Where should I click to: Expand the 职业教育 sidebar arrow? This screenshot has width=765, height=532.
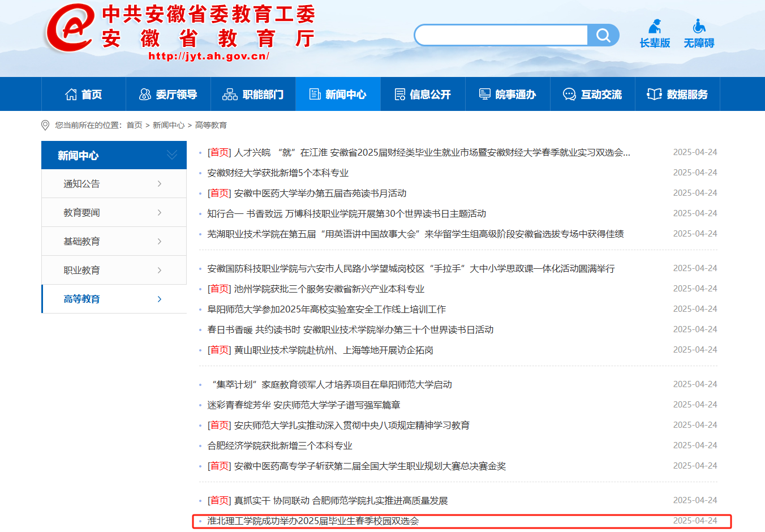pos(160,271)
